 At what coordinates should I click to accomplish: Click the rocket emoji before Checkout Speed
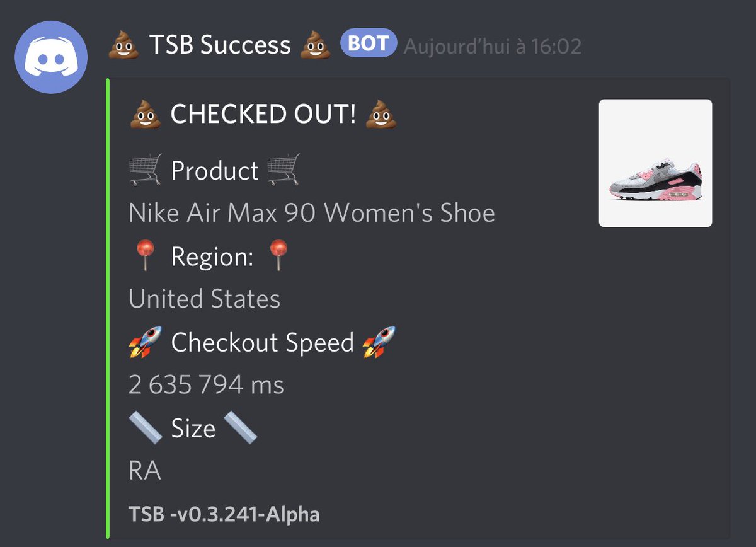145,342
